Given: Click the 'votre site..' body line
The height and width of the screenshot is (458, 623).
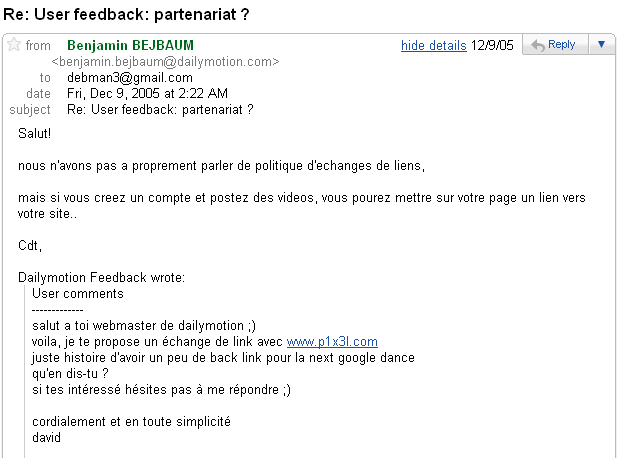Looking at the screenshot, I should click(48, 213).
